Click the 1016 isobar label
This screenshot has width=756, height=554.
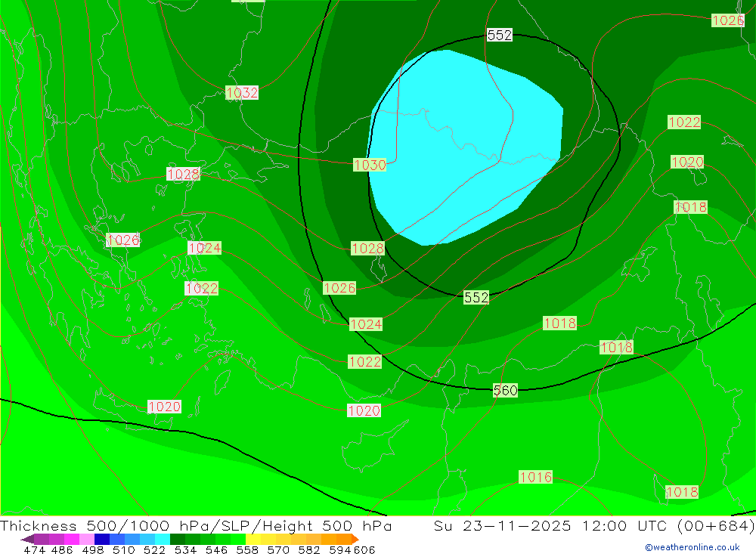coord(536,478)
